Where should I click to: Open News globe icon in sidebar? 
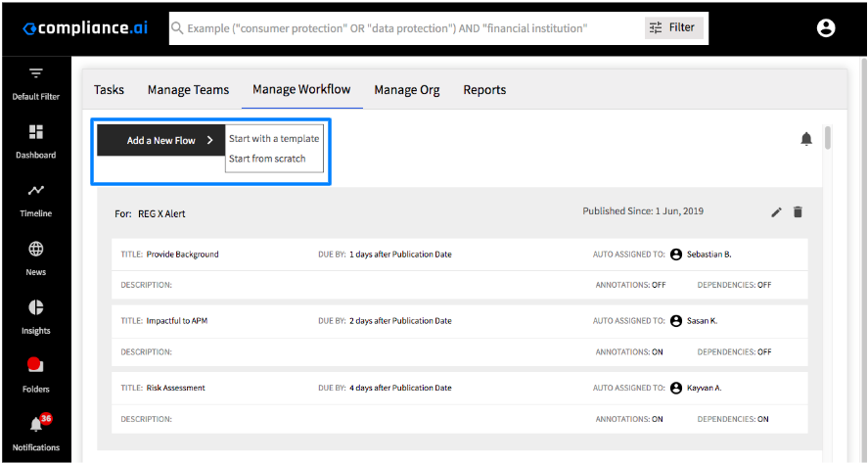click(x=36, y=250)
